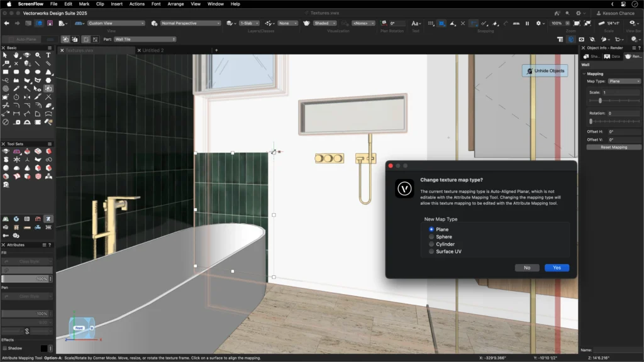The width and height of the screenshot is (644, 362).
Task: Select the Surface UV radio option
Action: point(431,251)
